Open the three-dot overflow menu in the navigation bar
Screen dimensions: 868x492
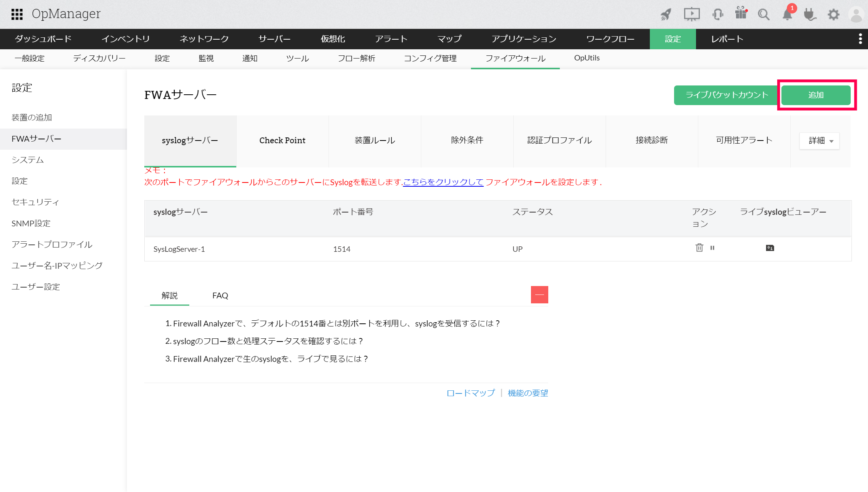point(861,38)
